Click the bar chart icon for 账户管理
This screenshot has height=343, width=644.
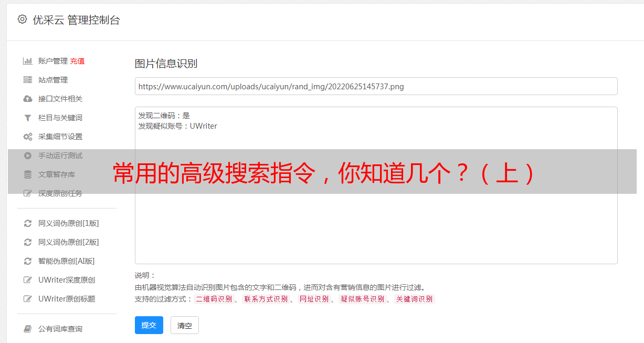coord(28,61)
